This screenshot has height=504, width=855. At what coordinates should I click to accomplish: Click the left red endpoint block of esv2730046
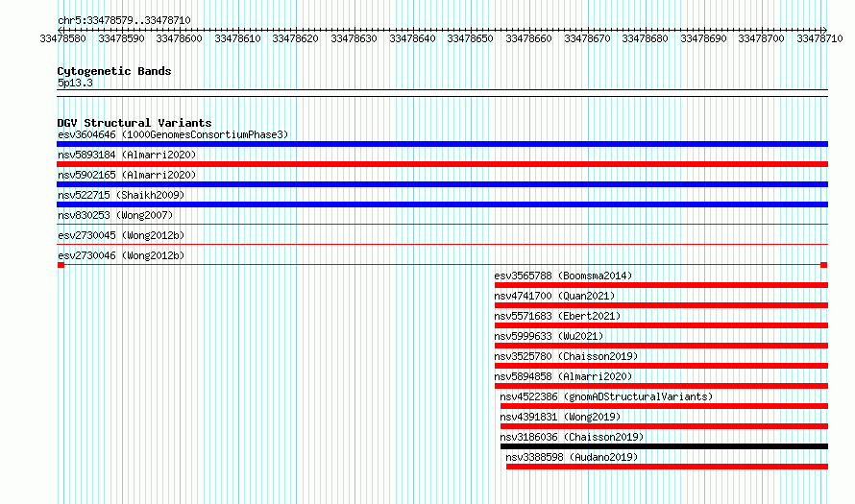coord(61,265)
